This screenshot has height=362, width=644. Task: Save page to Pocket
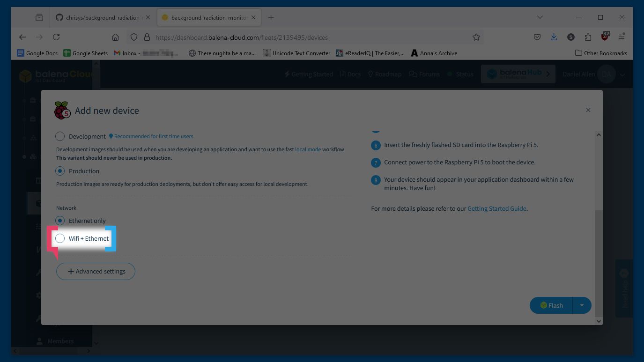coord(537,37)
